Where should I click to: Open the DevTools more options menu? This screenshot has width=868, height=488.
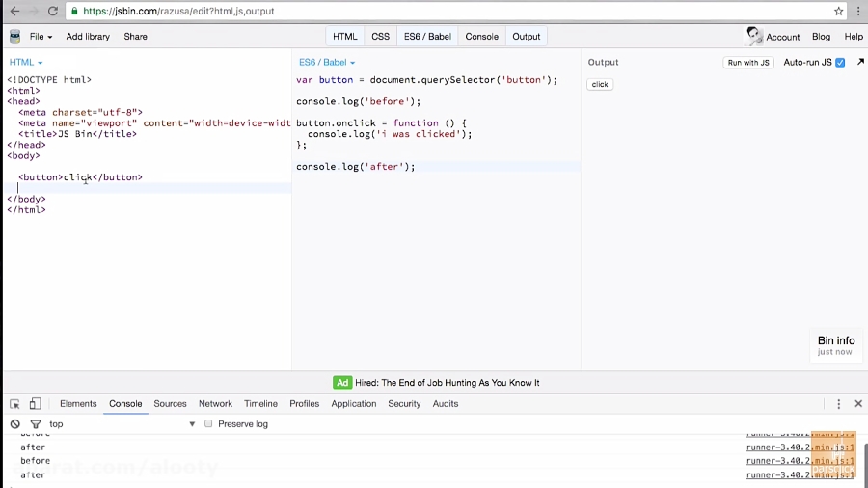point(839,404)
